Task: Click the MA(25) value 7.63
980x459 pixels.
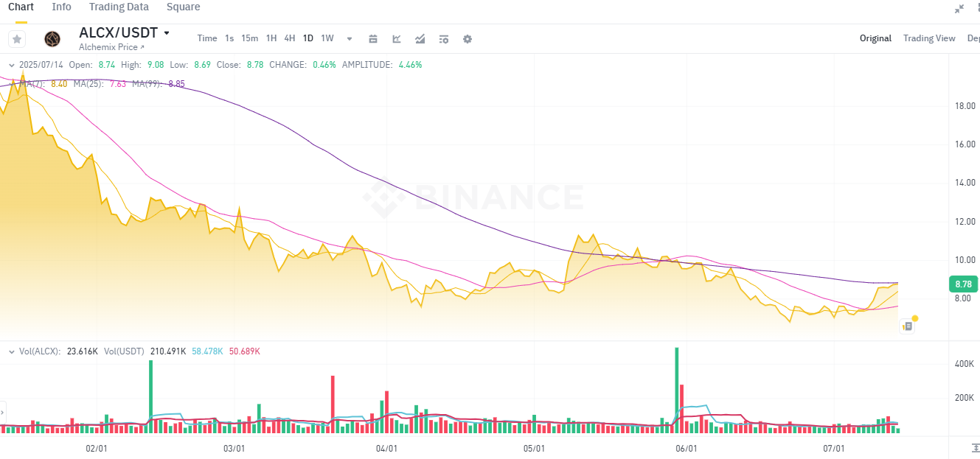Action: tap(118, 84)
